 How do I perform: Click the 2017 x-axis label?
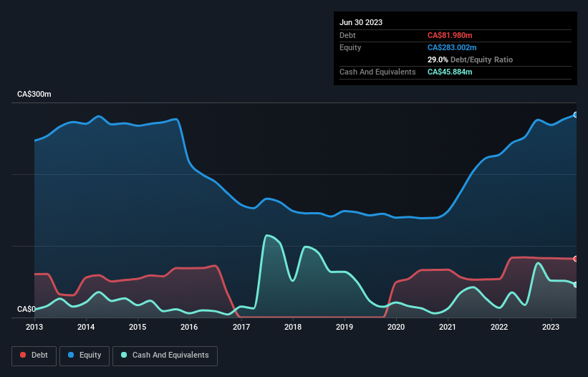point(241,327)
